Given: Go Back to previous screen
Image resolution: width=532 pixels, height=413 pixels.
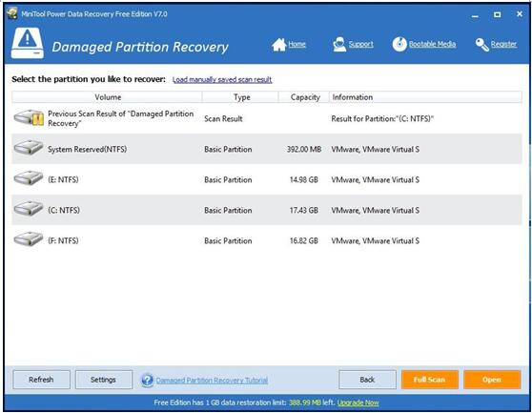Looking at the screenshot, I should click(x=367, y=380).
